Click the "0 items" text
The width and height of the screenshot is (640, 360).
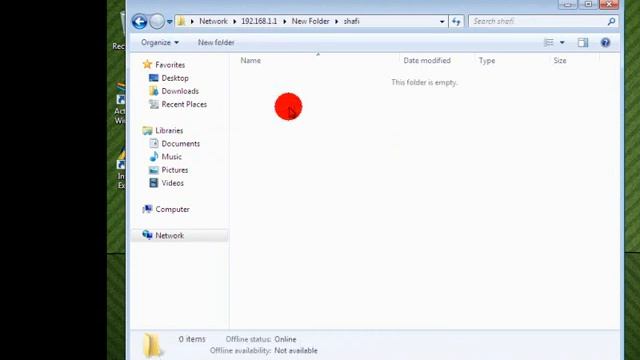pos(192,339)
